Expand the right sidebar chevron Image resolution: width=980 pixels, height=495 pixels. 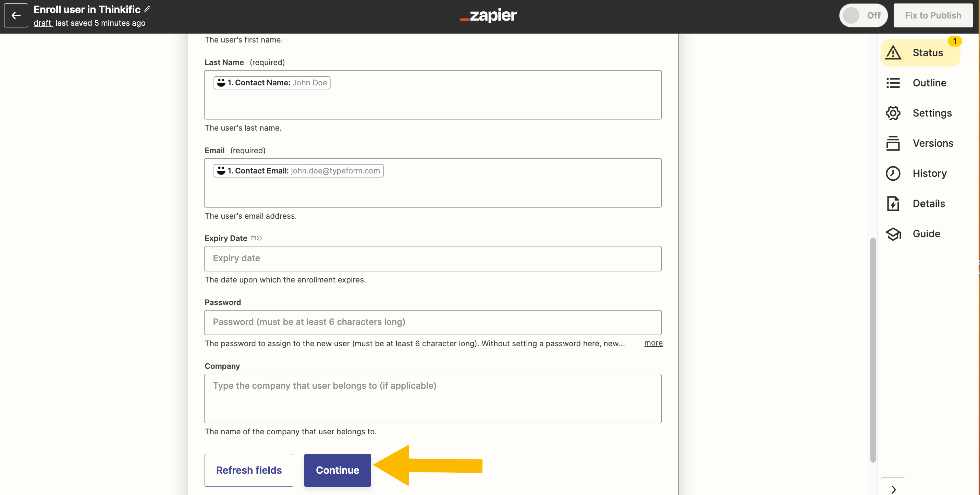(x=893, y=488)
